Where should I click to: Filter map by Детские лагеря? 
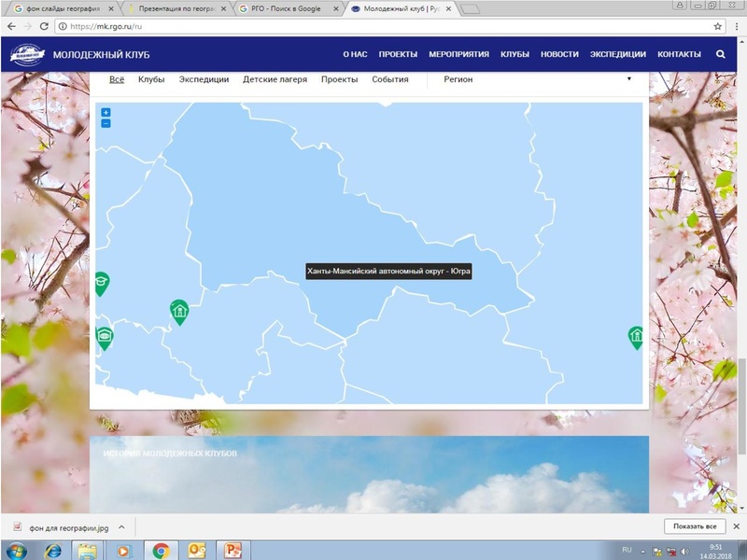tap(275, 79)
